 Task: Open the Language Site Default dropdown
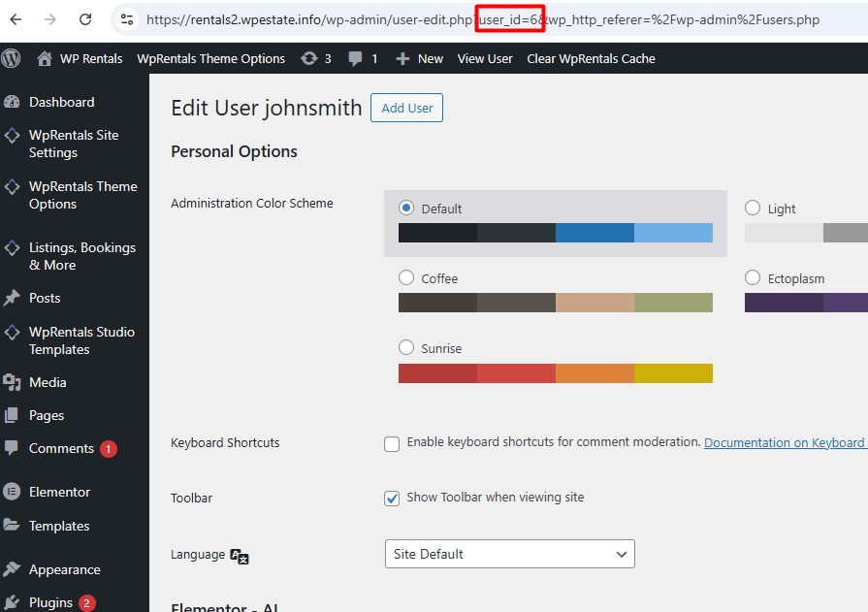click(509, 554)
